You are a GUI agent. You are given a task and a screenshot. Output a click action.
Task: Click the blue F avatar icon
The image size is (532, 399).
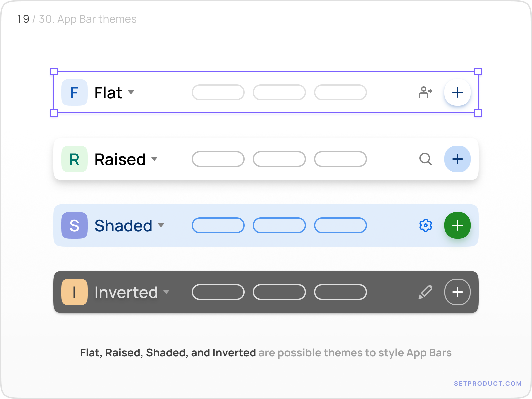74,92
